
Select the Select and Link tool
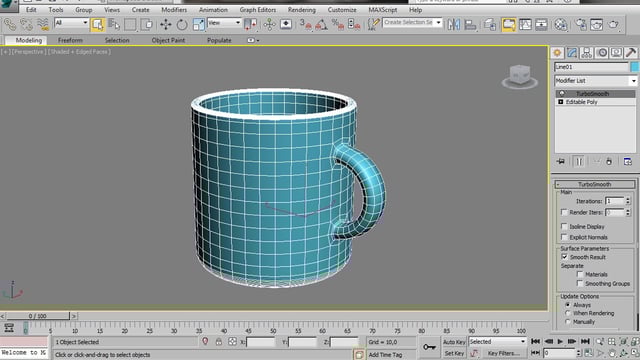click(x=10, y=24)
